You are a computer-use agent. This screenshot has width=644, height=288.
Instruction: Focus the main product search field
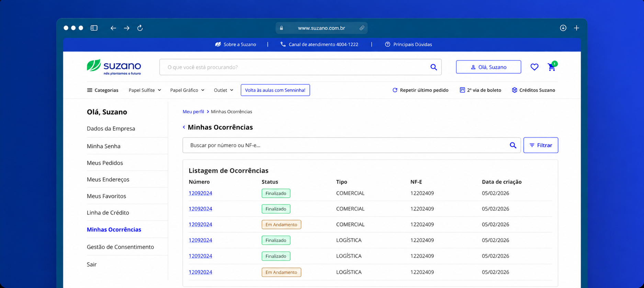pos(301,67)
